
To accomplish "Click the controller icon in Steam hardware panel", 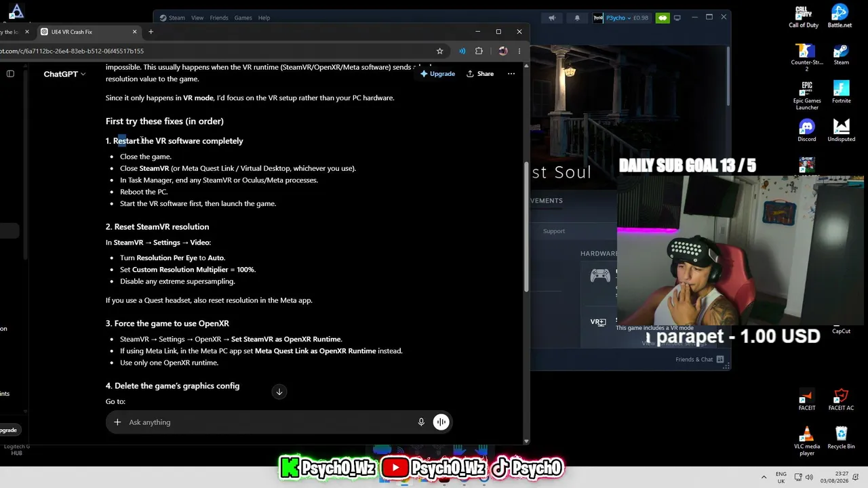I will click(600, 275).
